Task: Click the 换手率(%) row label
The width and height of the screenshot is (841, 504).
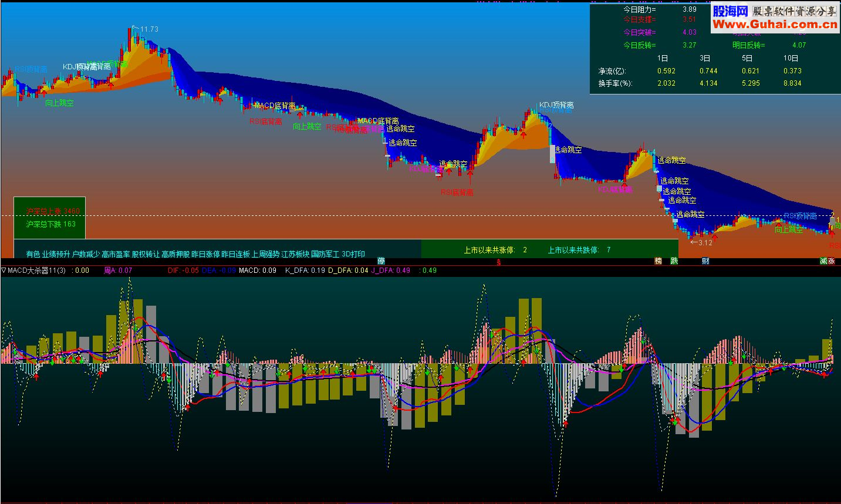Action: tap(616, 83)
